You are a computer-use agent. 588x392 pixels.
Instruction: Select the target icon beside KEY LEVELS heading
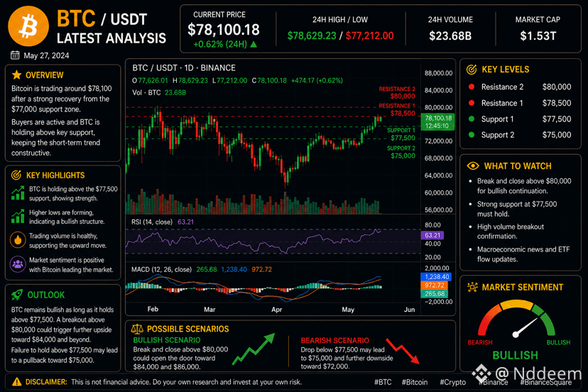[472, 70]
